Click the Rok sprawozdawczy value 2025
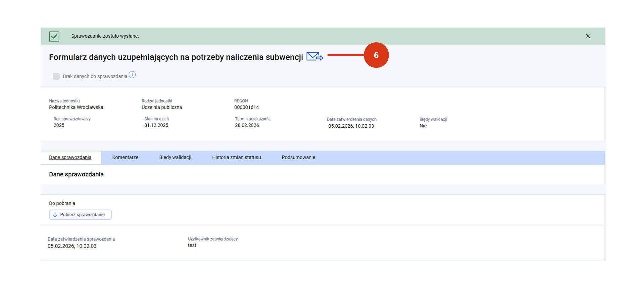This screenshot has height=308, width=644. pos(59,125)
